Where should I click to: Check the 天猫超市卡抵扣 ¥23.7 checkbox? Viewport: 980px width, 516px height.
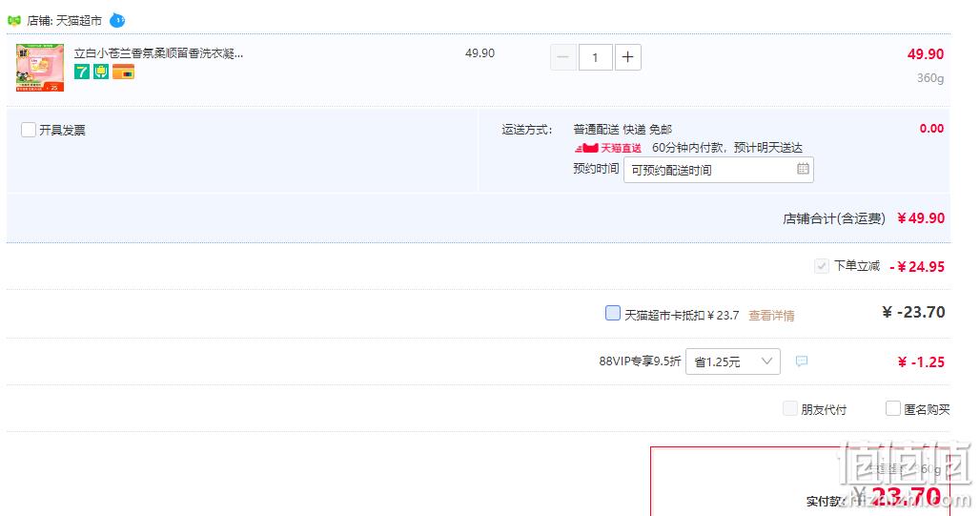(x=612, y=313)
